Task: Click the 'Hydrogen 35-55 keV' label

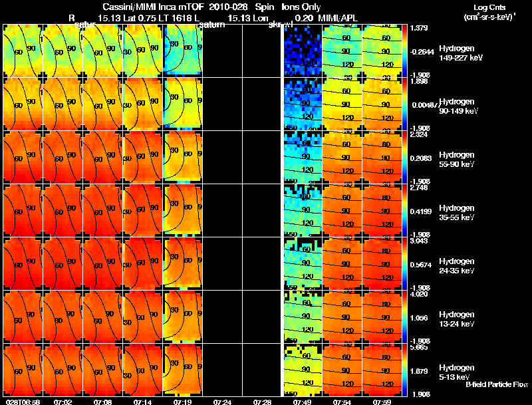Action: coord(457,213)
